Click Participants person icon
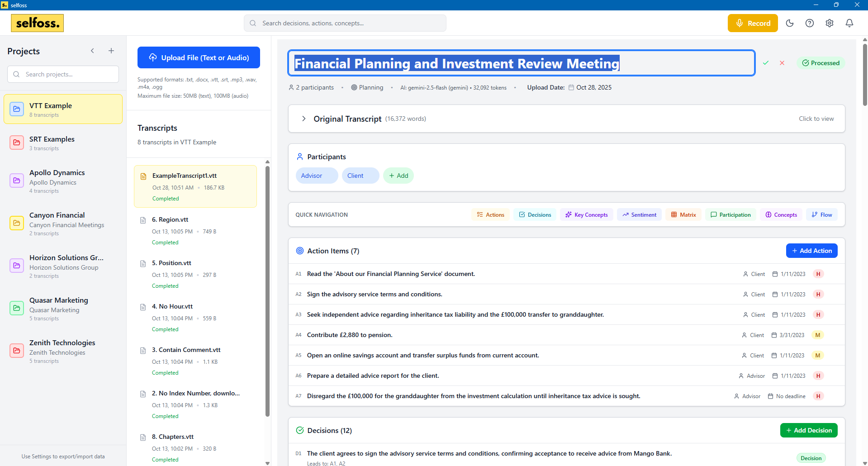 [299, 157]
